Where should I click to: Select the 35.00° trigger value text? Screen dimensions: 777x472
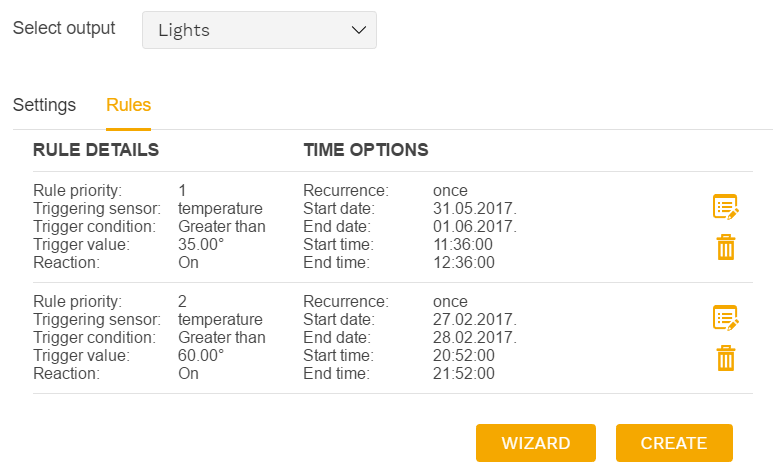click(x=201, y=244)
